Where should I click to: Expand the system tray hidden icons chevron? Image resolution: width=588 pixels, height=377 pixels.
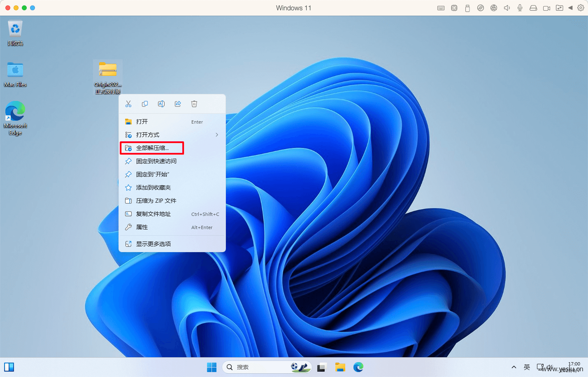point(514,367)
